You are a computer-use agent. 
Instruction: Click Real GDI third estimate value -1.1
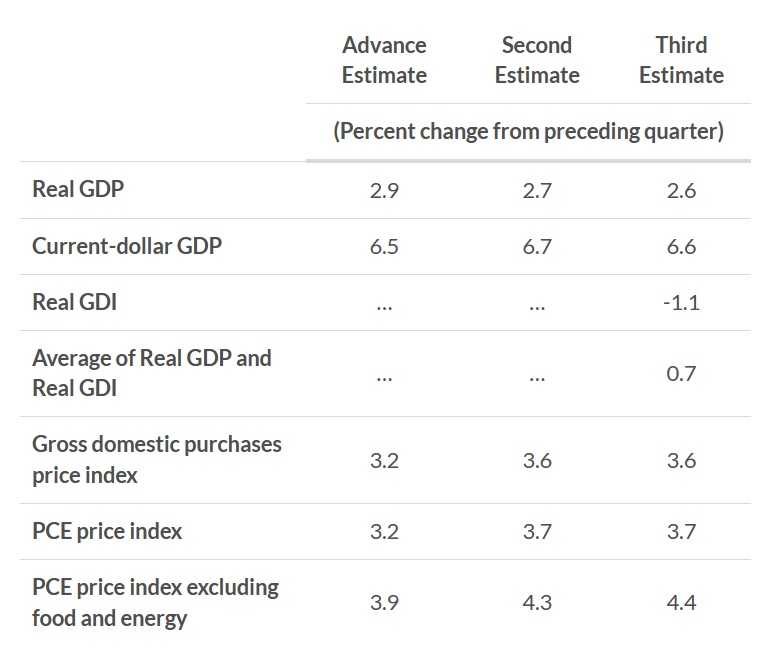[x=681, y=303]
